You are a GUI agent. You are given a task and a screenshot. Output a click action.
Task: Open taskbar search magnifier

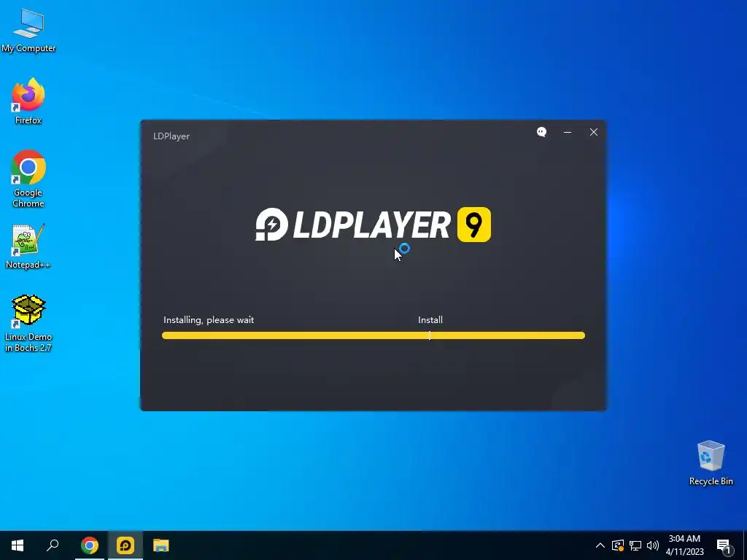click(x=53, y=545)
